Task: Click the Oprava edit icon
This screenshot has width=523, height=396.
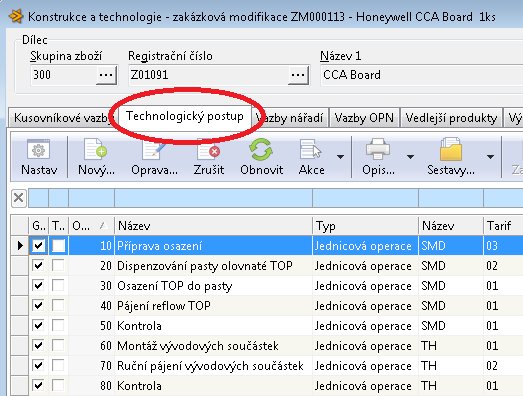Action: click(154, 150)
